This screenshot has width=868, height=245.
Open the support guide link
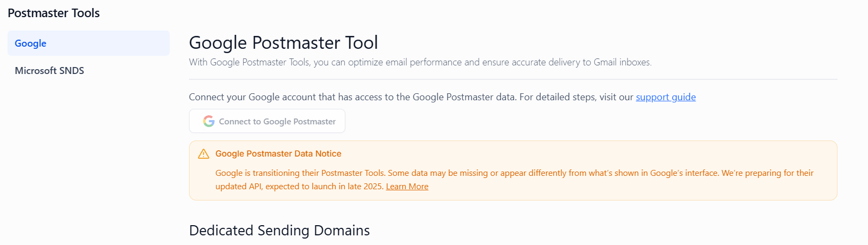point(666,97)
